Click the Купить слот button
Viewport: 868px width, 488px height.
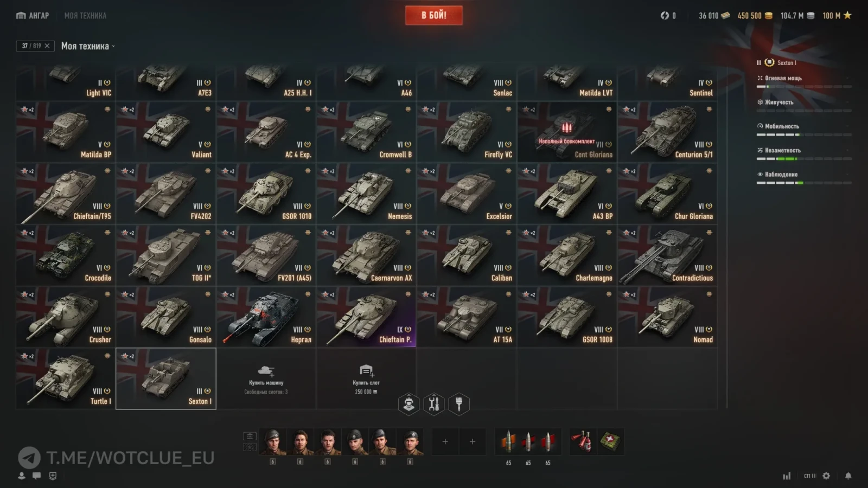coord(366,378)
